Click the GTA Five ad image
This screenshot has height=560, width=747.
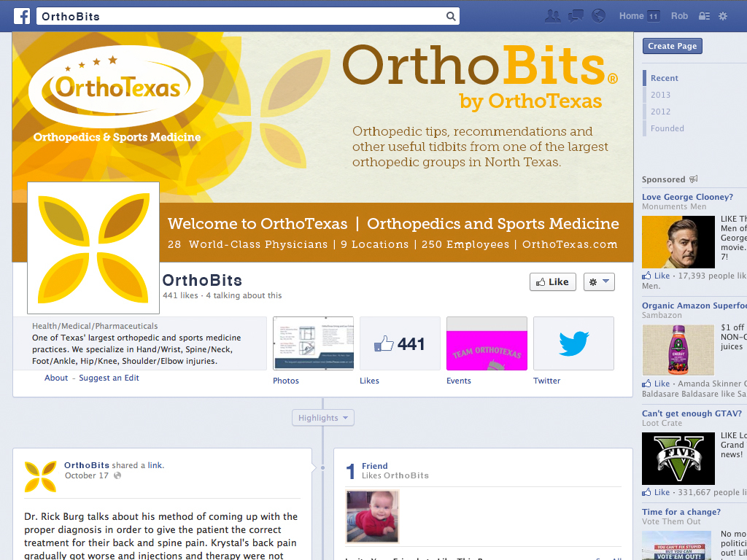coord(678,459)
